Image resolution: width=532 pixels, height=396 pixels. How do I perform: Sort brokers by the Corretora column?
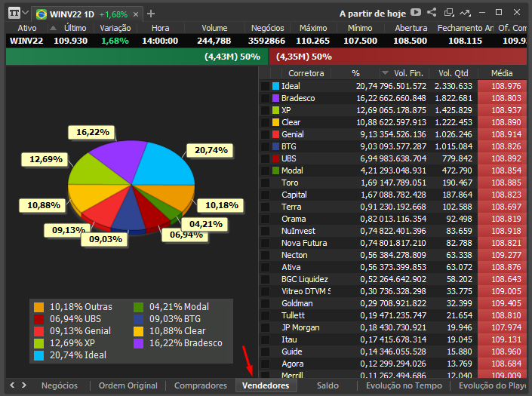click(306, 73)
